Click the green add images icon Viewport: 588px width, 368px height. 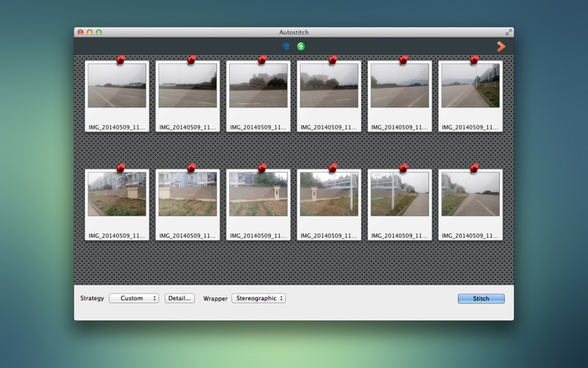click(x=301, y=46)
